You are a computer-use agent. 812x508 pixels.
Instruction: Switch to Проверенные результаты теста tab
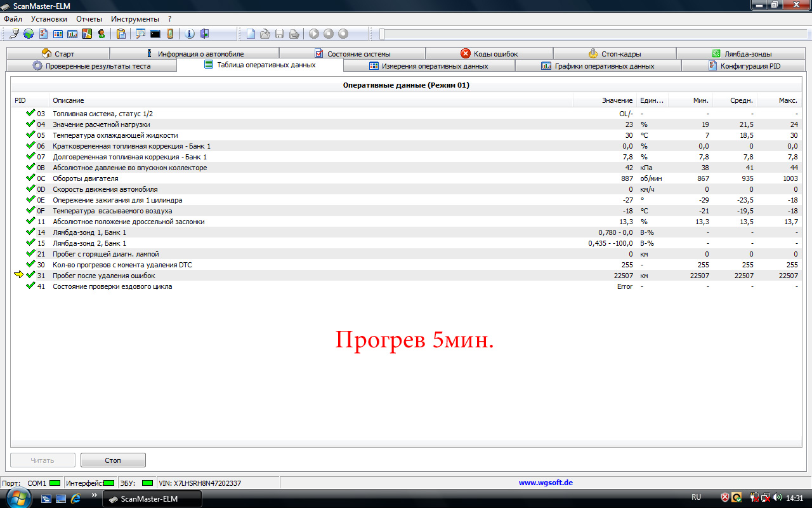tap(91, 66)
